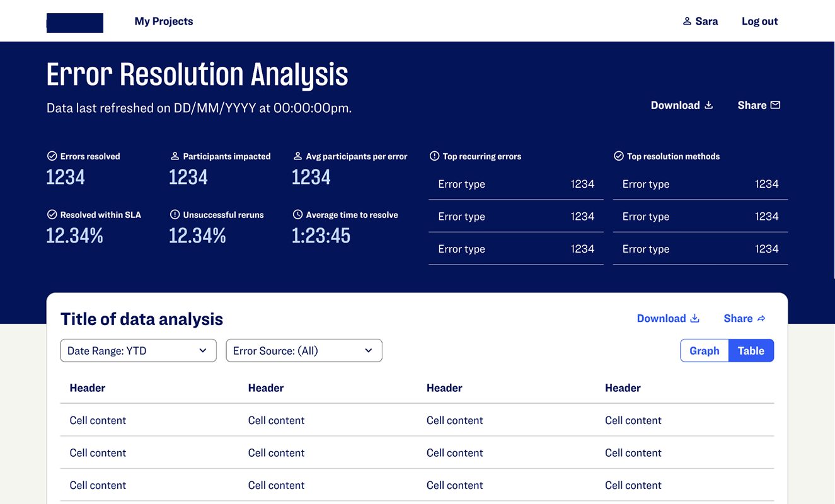The height and width of the screenshot is (504, 835).
Task: Click the Error Resolution Analysis page title
Action: click(x=197, y=74)
